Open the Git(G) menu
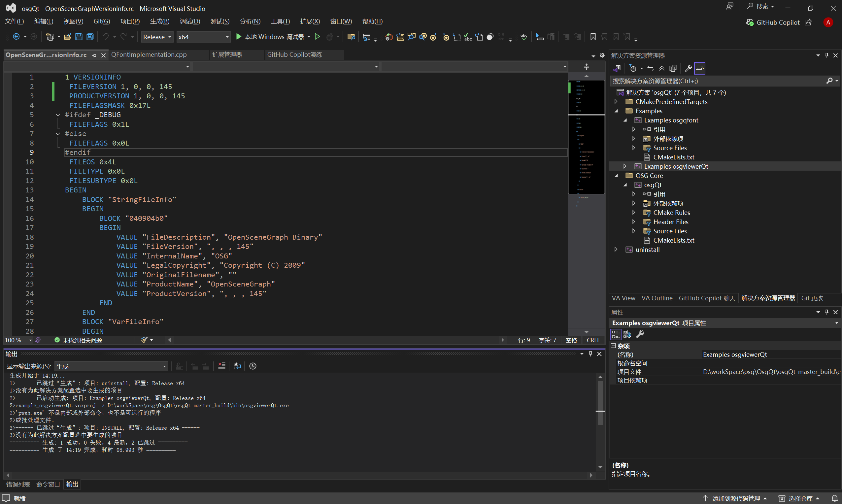Screen dimensions: 842x504 click(x=102, y=21)
